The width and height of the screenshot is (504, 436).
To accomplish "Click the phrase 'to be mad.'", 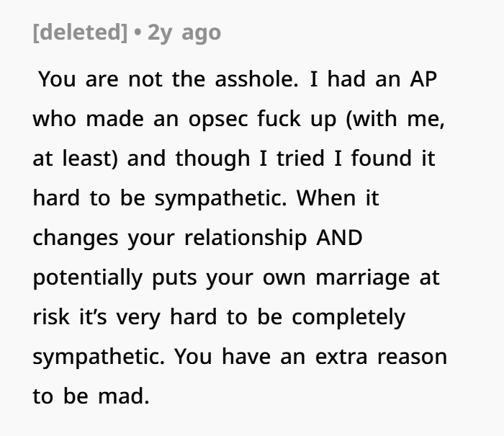I will (91, 396).
